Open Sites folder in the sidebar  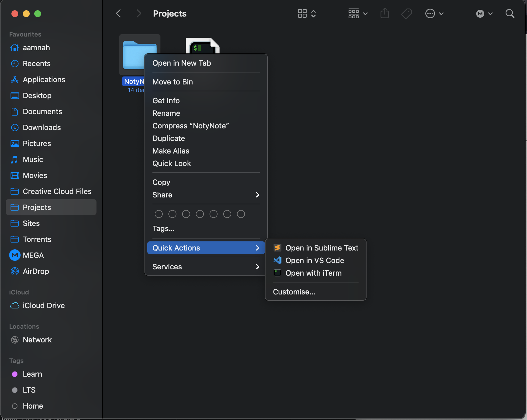[x=51, y=223]
